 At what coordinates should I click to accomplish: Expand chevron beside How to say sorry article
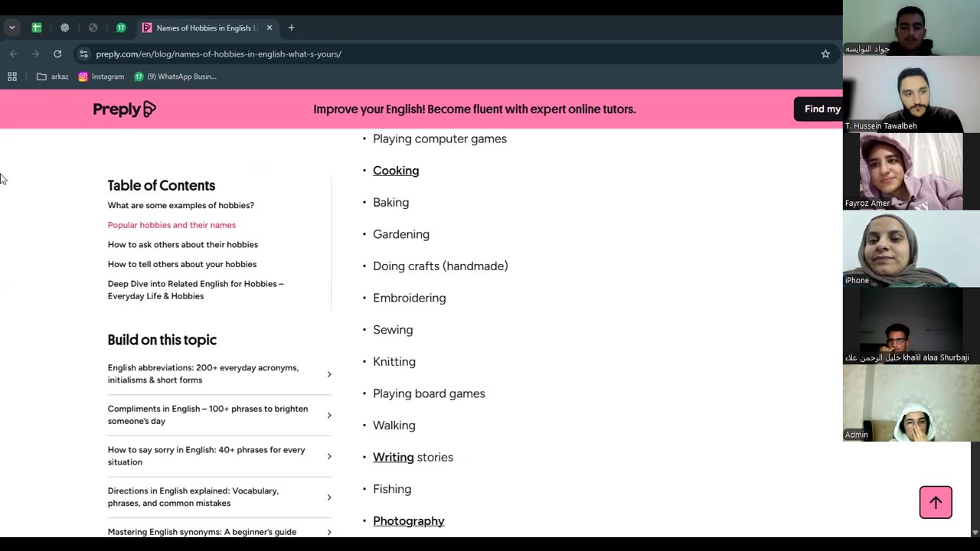pos(329,456)
